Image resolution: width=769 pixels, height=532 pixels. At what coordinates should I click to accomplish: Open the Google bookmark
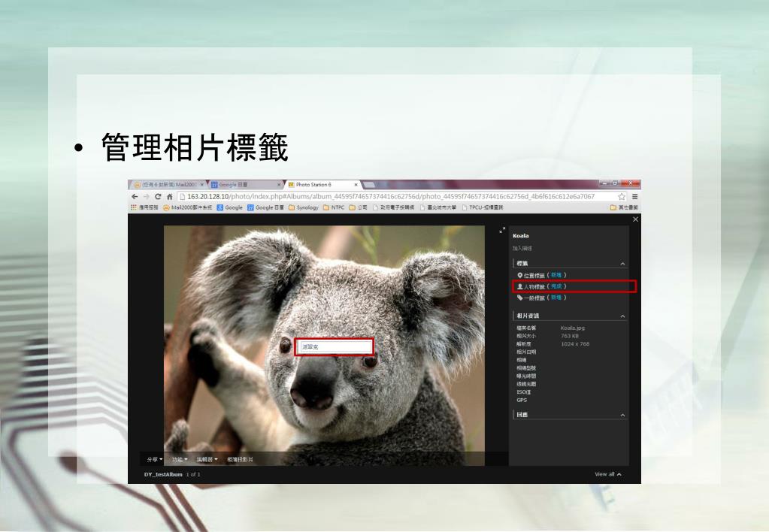230,207
